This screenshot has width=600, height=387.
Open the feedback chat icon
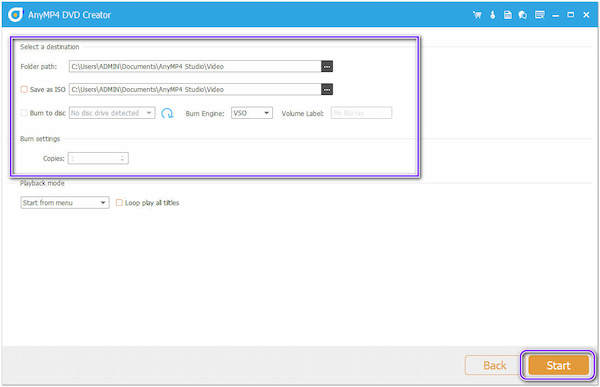click(x=523, y=15)
